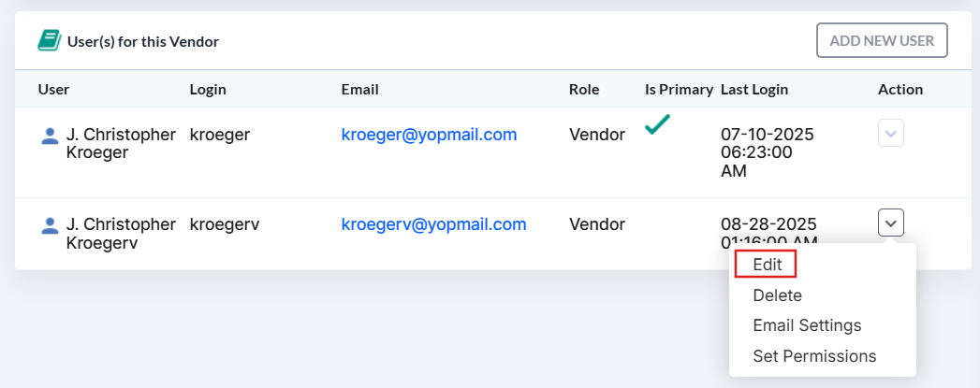Image resolution: width=980 pixels, height=388 pixels.
Task: Click the Last Login column header
Action: [754, 89]
